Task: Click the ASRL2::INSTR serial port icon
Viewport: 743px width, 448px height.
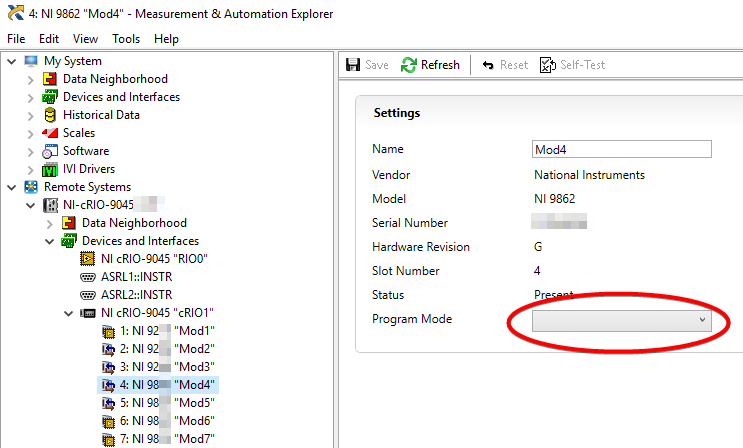Action: click(x=88, y=295)
